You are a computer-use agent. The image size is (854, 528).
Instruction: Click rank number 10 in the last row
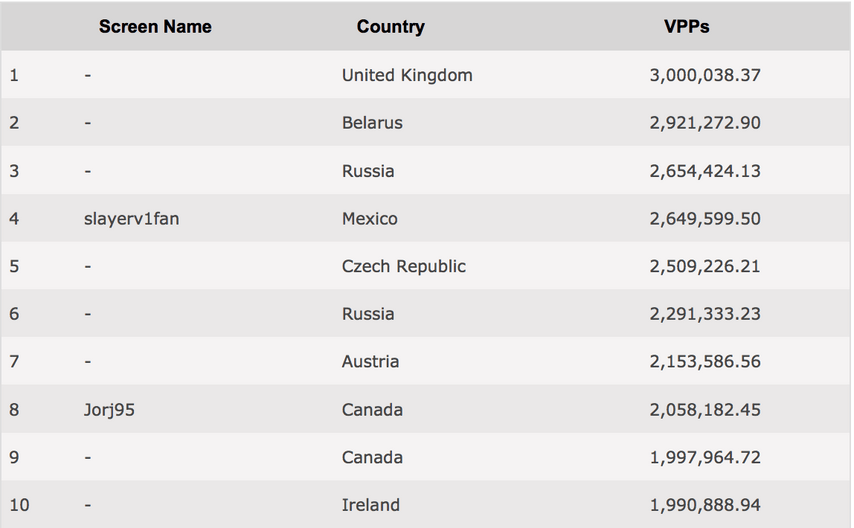coord(19,505)
